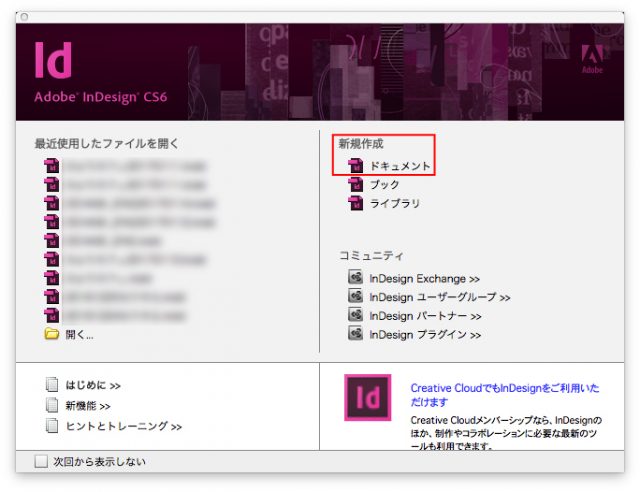
Task: Enable the 次回から表示しない checkbox
Action: click(x=41, y=461)
